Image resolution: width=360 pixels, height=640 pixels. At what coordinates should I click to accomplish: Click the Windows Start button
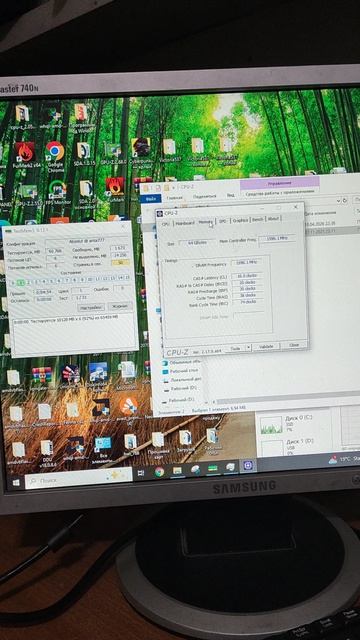[x=16, y=482]
